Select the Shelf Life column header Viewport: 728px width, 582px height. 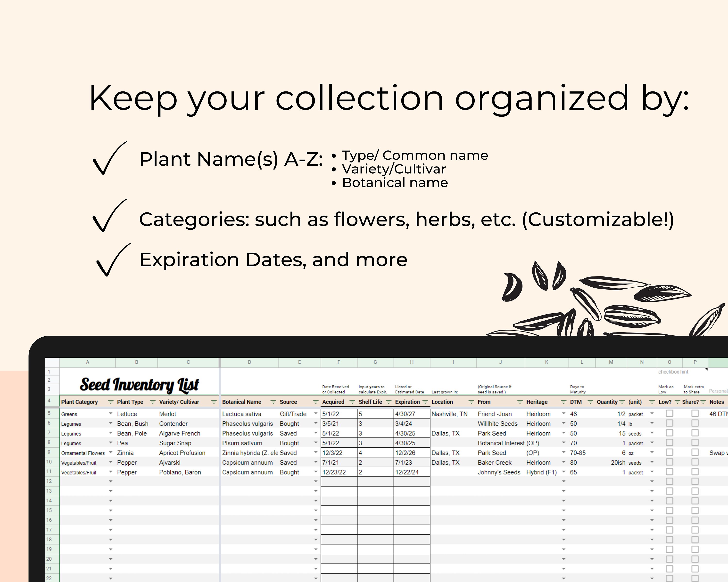click(370, 402)
